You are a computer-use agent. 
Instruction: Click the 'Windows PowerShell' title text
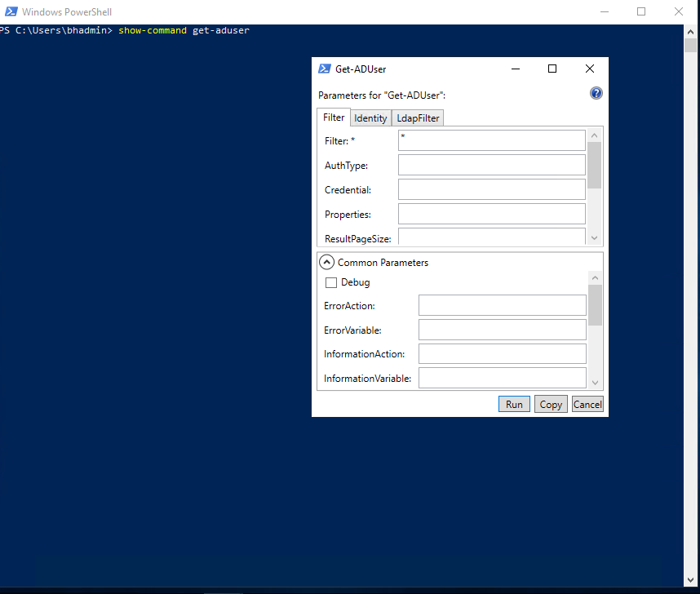pyautogui.click(x=67, y=12)
